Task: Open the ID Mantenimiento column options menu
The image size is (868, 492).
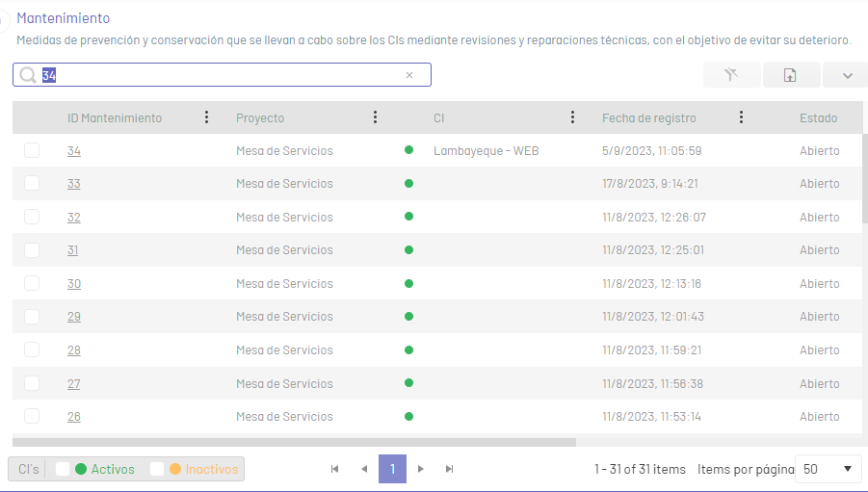Action: [206, 117]
